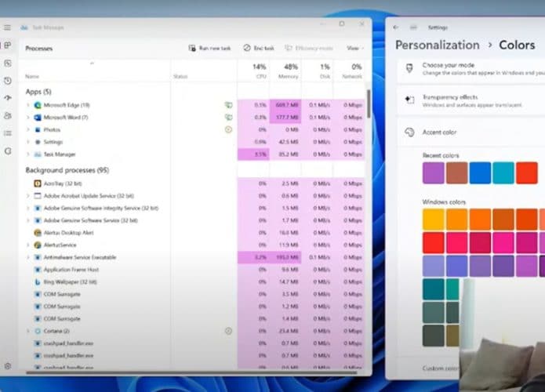Open Transparency effects setting

pos(471,101)
